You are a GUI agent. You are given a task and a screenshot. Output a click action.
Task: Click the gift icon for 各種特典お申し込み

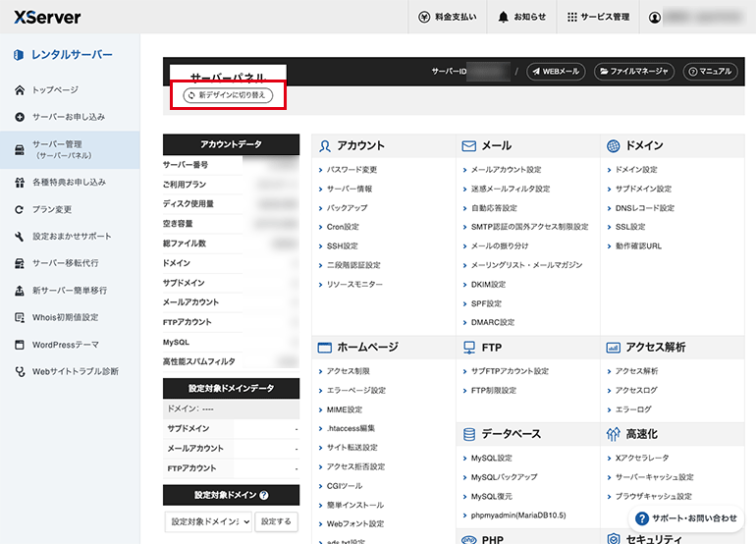coord(20,183)
